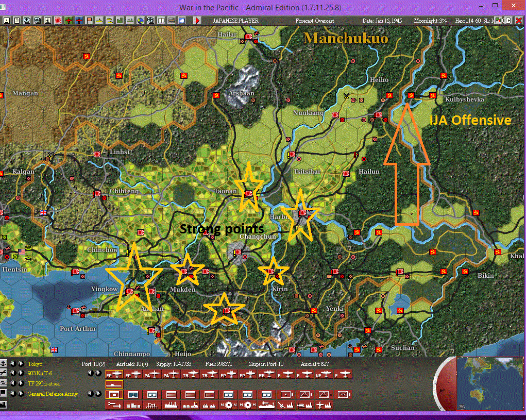This screenshot has width=526, height=420.
Task: Select the XXX corps land unit icon
Action: coord(209,395)
